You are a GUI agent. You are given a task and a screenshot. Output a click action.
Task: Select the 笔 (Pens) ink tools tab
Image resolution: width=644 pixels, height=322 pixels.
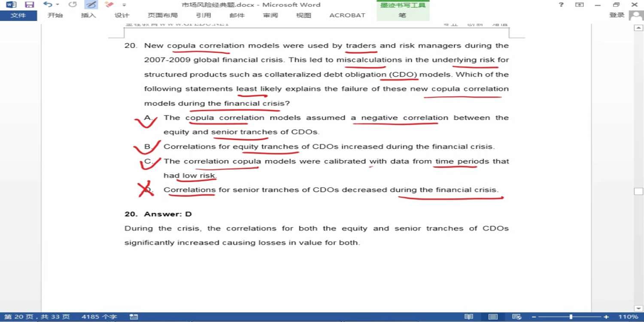[x=402, y=15]
